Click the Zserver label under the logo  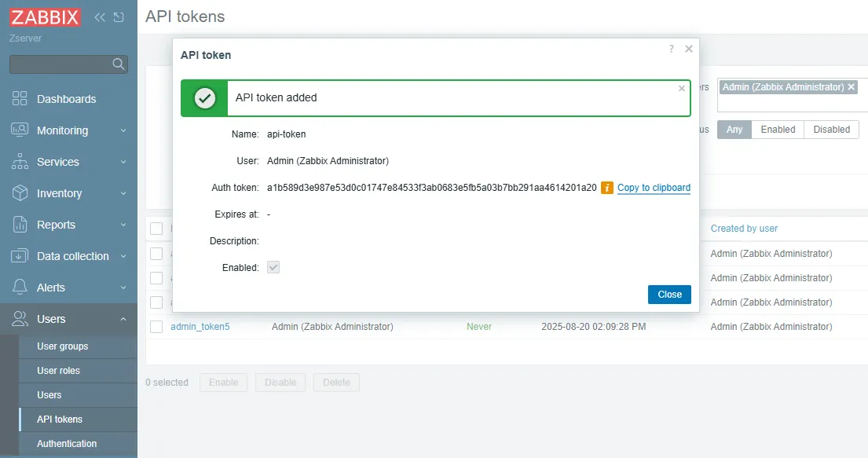tap(25, 38)
